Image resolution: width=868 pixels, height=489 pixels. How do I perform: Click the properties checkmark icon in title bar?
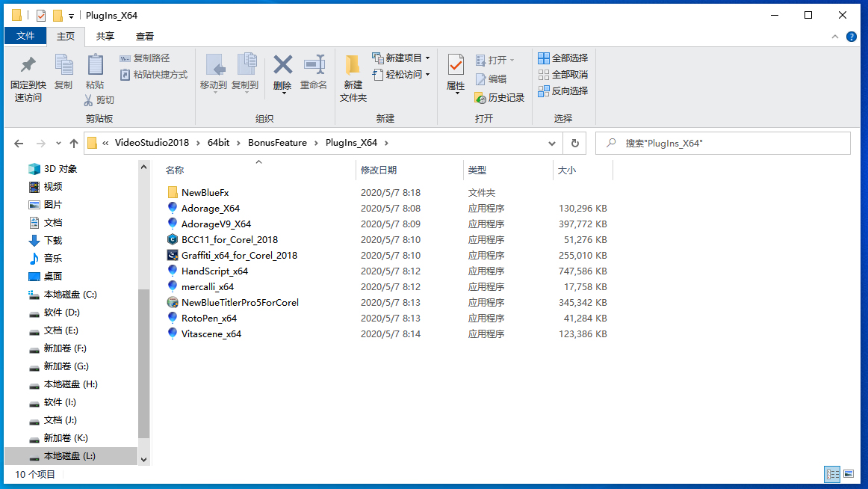[x=41, y=16]
